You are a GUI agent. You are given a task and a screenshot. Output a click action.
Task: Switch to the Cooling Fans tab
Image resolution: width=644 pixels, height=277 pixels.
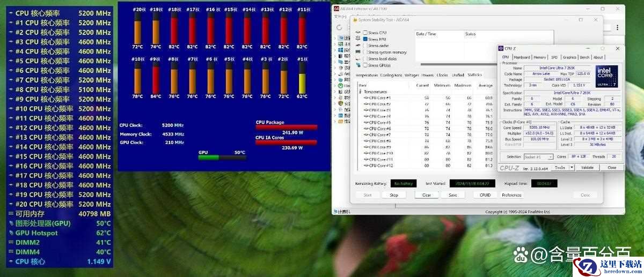pyautogui.click(x=391, y=75)
